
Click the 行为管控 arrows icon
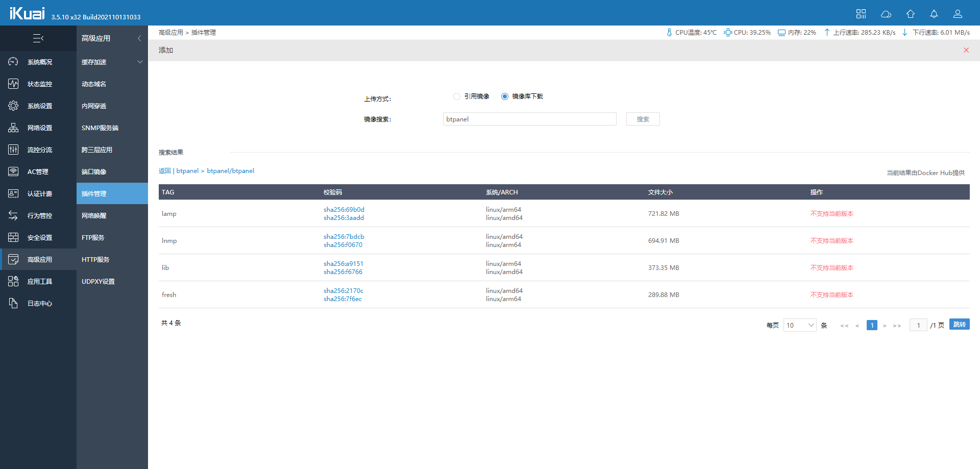(13, 215)
